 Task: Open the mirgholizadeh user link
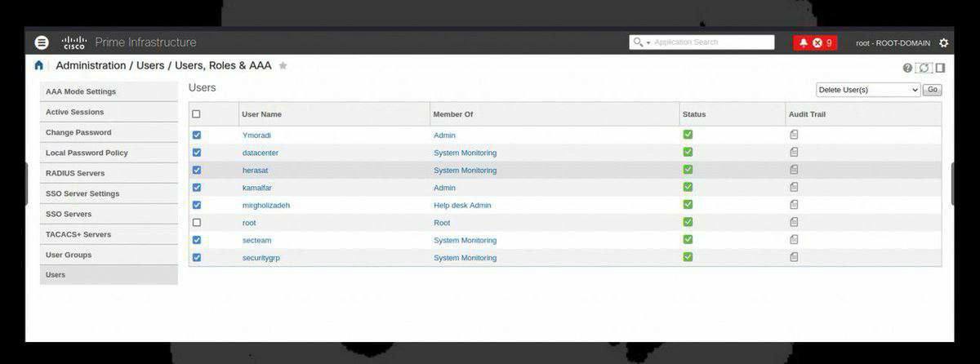click(266, 206)
